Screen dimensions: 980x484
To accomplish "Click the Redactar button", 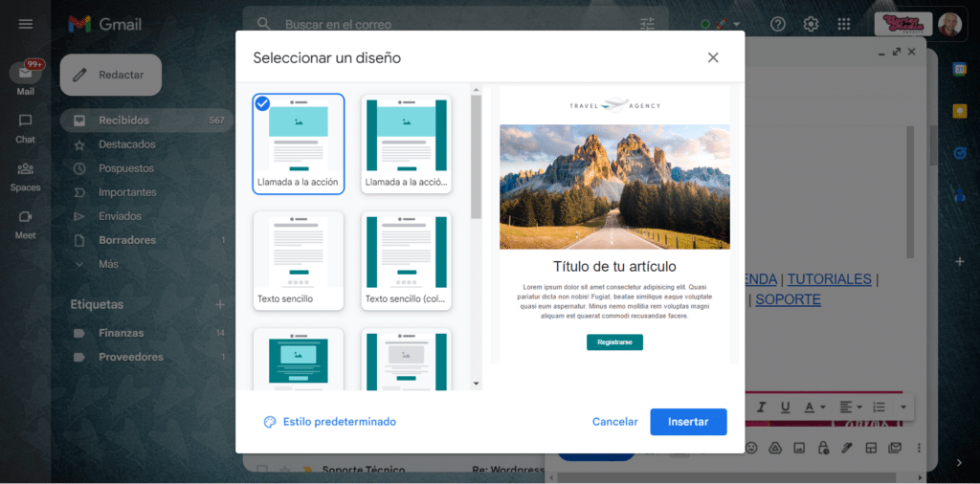I will tap(111, 75).
